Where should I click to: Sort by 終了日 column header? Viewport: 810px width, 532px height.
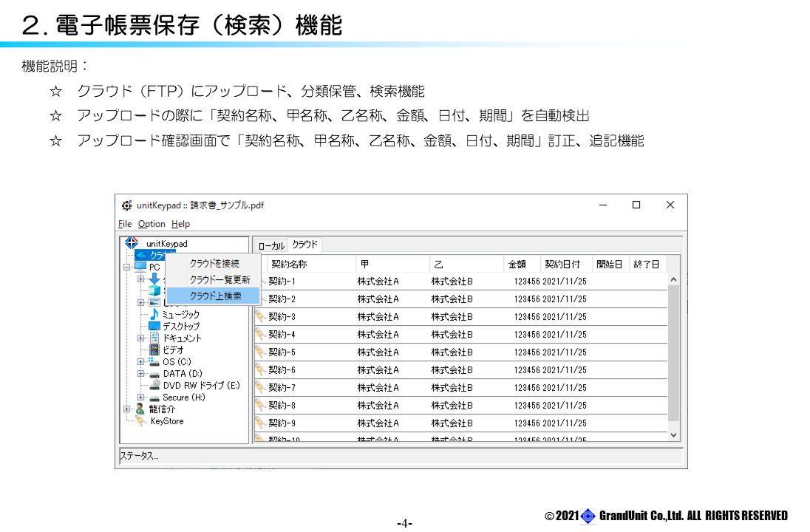coord(648,264)
